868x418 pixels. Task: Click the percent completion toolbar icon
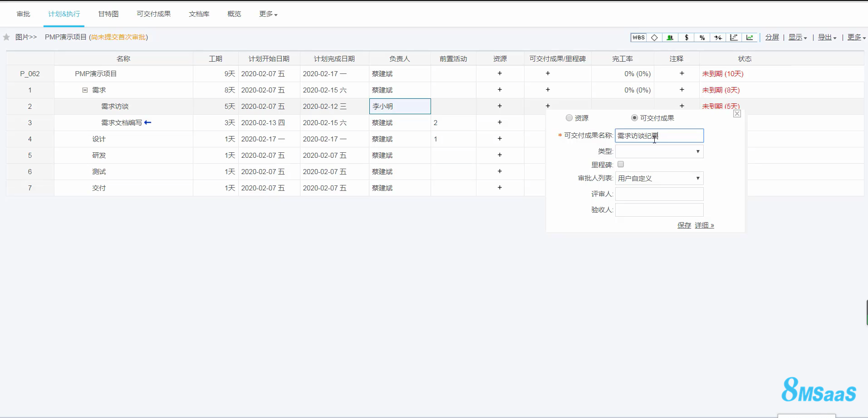coord(702,38)
